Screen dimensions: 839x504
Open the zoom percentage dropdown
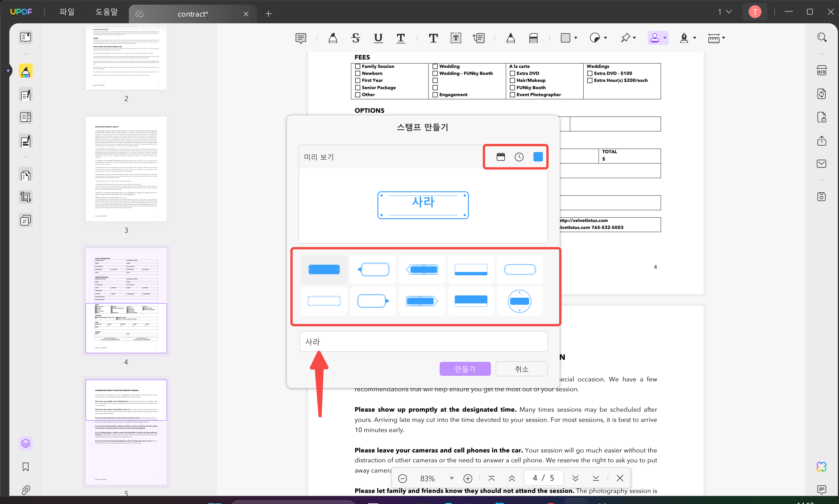pos(452,478)
